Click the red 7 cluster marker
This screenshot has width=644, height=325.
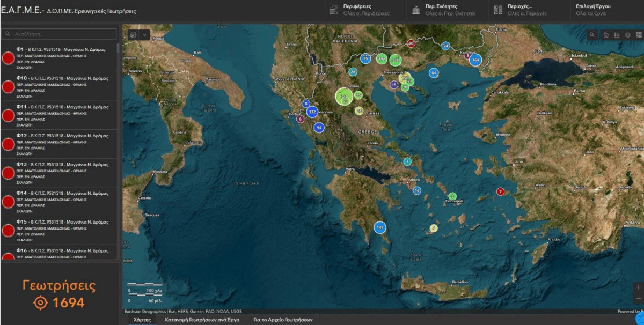tap(500, 191)
